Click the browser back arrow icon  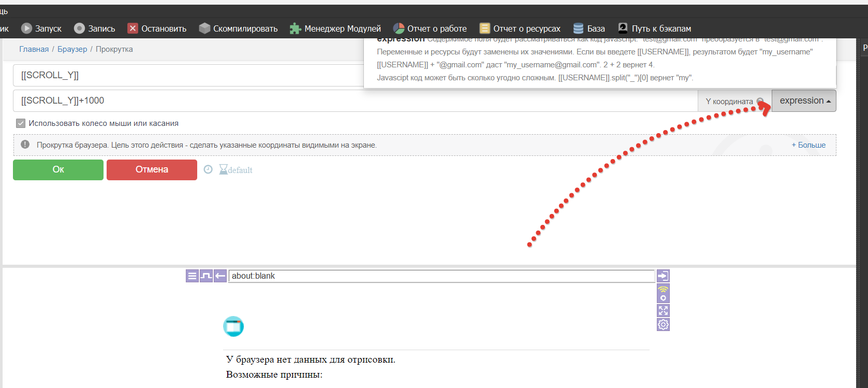tap(220, 276)
